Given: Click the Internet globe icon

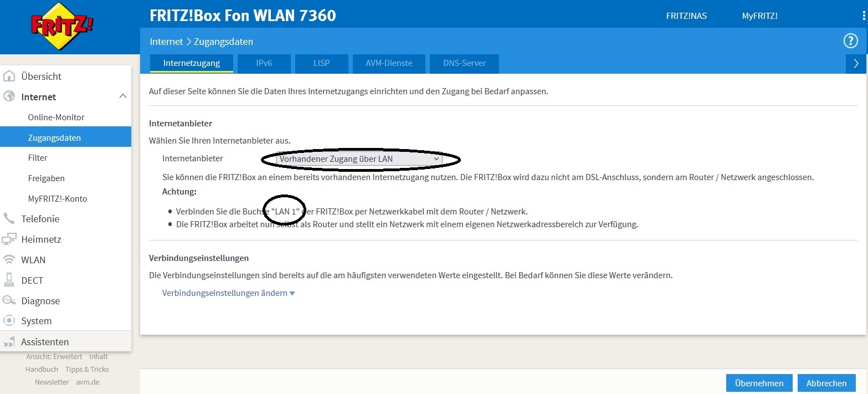Looking at the screenshot, I should [x=9, y=96].
